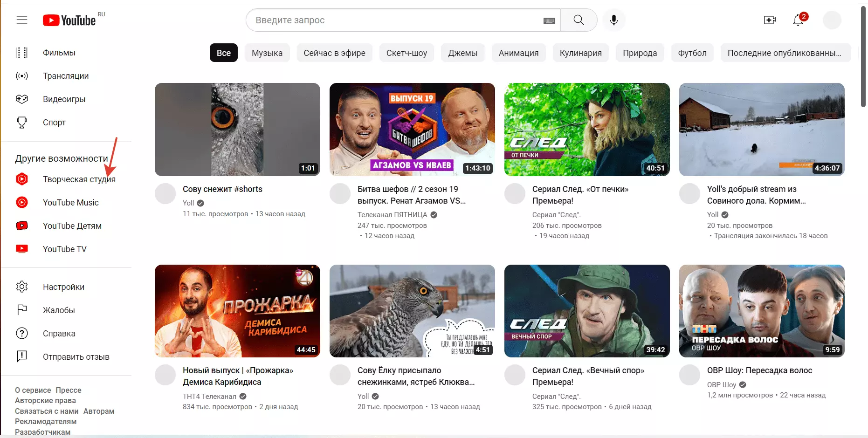Select the Природа filter chip
Image resolution: width=868 pixels, height=438 pixels.
coord(640,53)
